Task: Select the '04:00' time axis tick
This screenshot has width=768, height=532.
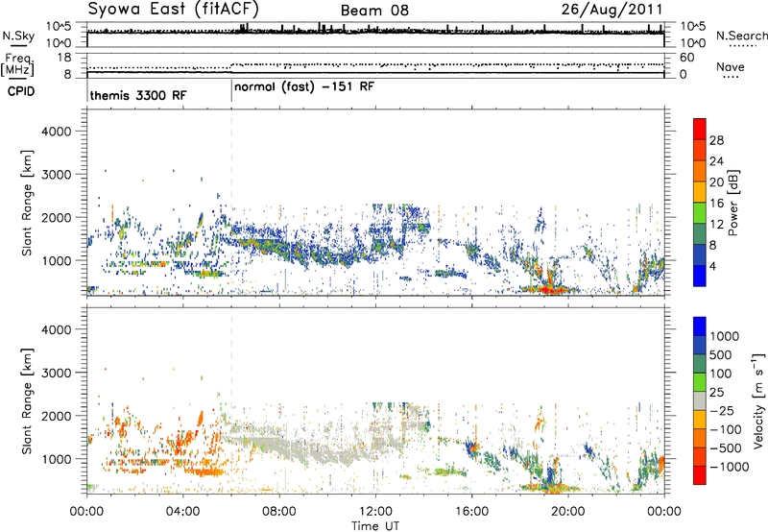Action: tap(183, 512)
